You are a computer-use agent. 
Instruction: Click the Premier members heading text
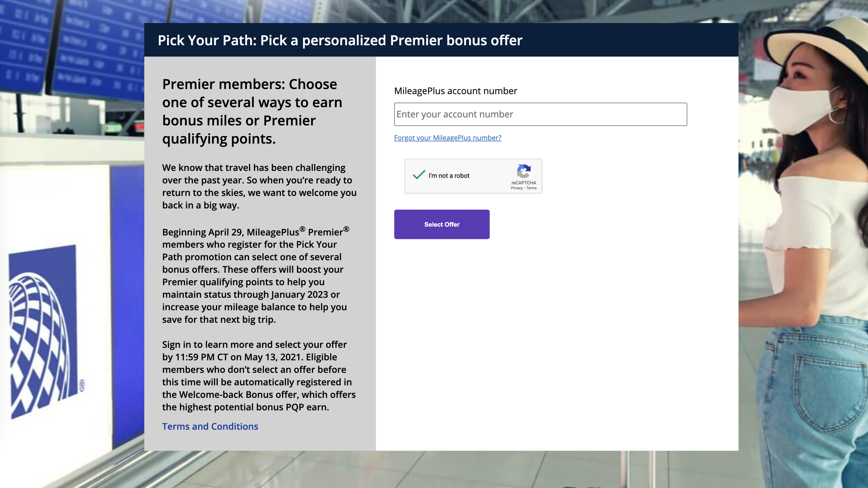coord(252,111)
